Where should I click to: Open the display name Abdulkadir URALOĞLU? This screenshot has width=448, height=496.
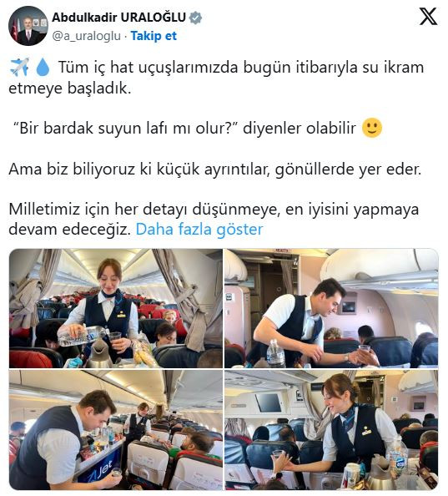tap(118, 18)
